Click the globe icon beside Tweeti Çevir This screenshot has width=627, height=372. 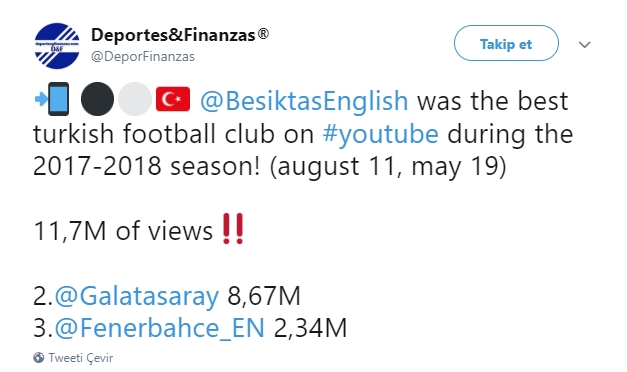(x=39, y=357)
